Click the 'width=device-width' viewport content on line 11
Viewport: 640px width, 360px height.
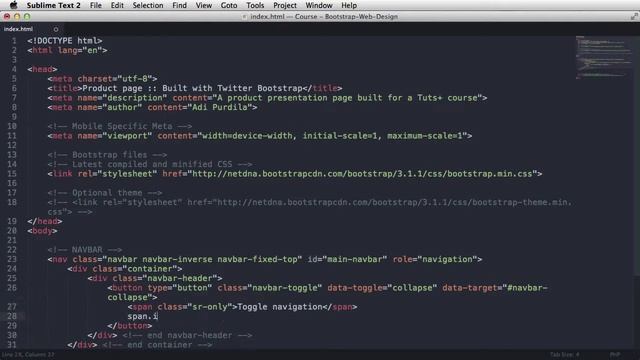click(247, 136)
